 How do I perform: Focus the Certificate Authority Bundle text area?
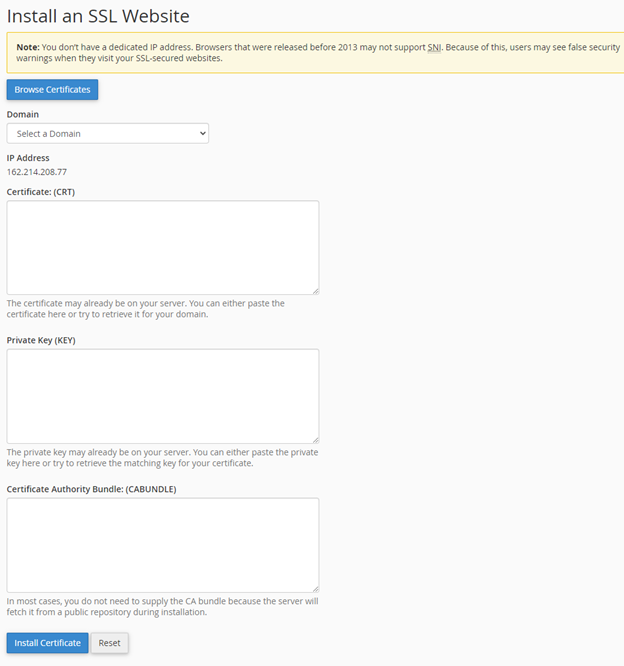pos(163,545)
